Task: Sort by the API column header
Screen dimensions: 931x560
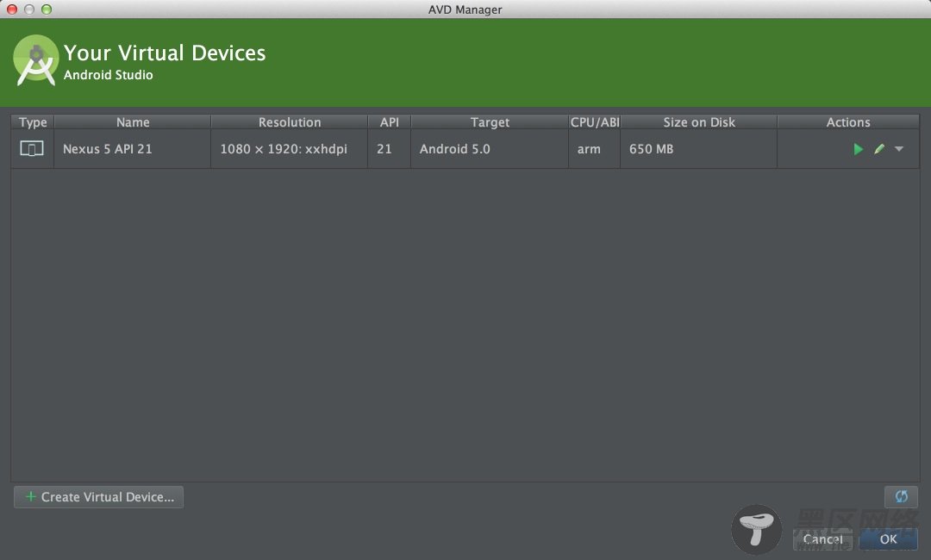Action: click(x=389, y=122)
